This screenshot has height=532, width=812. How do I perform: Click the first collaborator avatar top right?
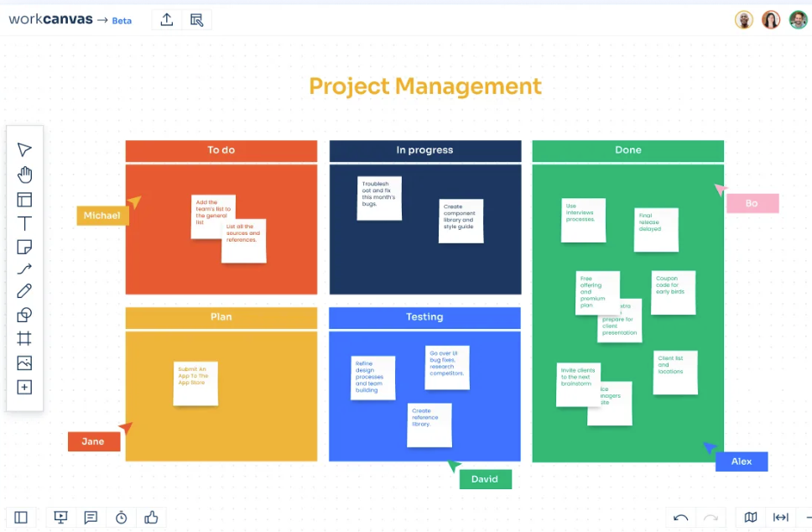(x=744, y=19)
